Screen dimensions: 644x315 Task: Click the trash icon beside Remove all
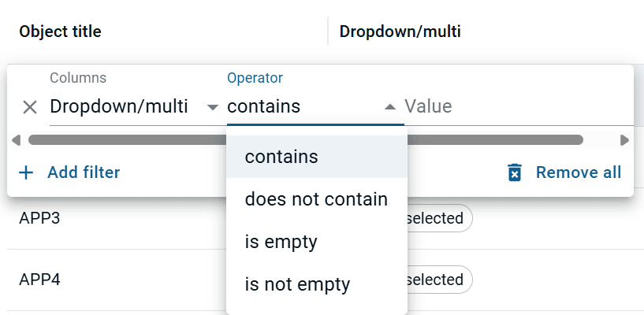coord(515,172)
